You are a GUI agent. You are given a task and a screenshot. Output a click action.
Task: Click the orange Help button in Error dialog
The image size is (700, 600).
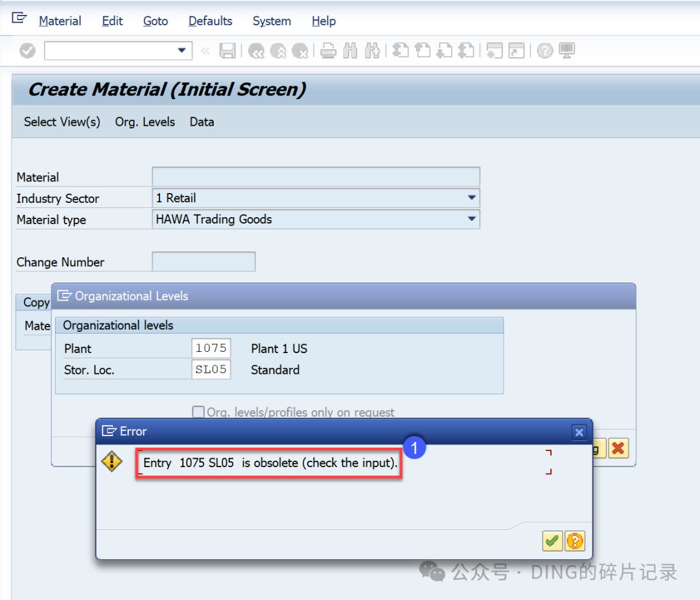click(575, 541)
